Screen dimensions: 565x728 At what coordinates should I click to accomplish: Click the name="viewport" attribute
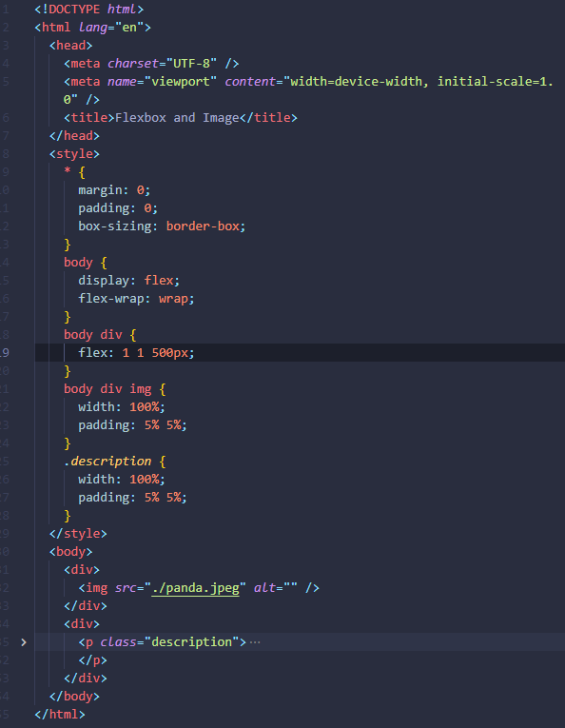pos(162,82)
